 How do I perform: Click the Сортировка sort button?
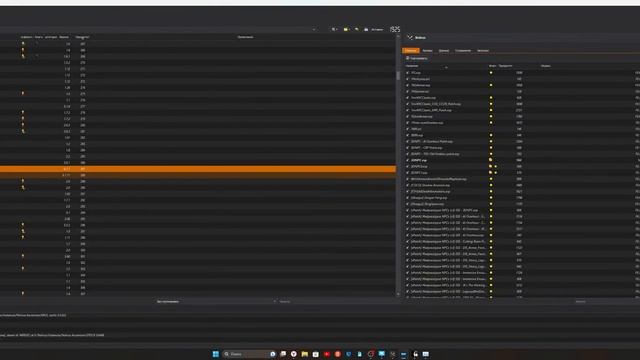(417, 58)
